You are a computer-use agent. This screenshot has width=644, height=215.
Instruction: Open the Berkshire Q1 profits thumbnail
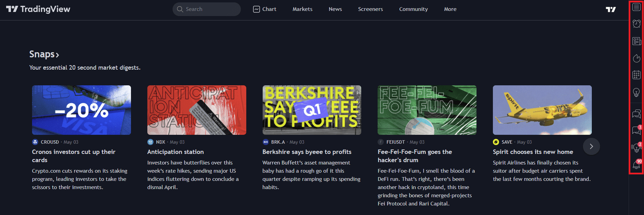312,110
